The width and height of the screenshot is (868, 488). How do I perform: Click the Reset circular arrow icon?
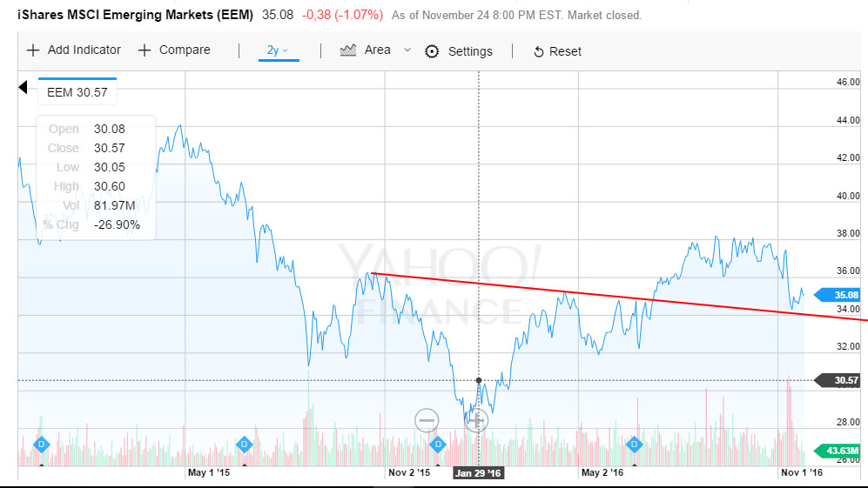538,52
